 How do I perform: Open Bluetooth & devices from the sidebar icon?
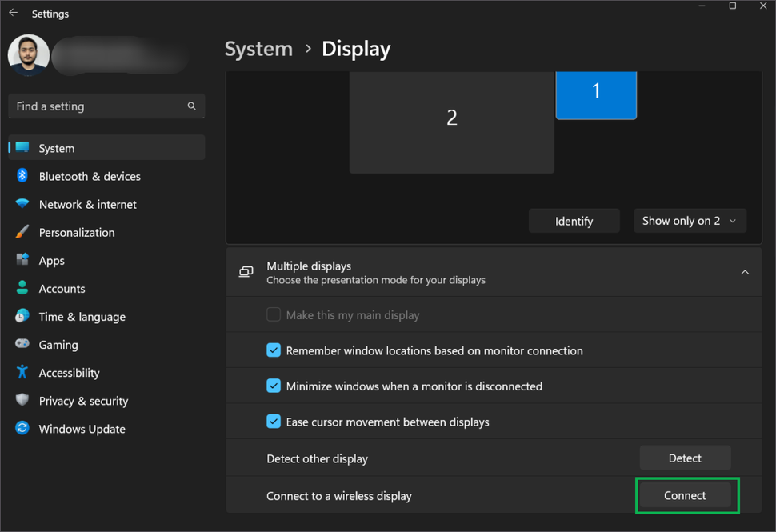[21, 176]
